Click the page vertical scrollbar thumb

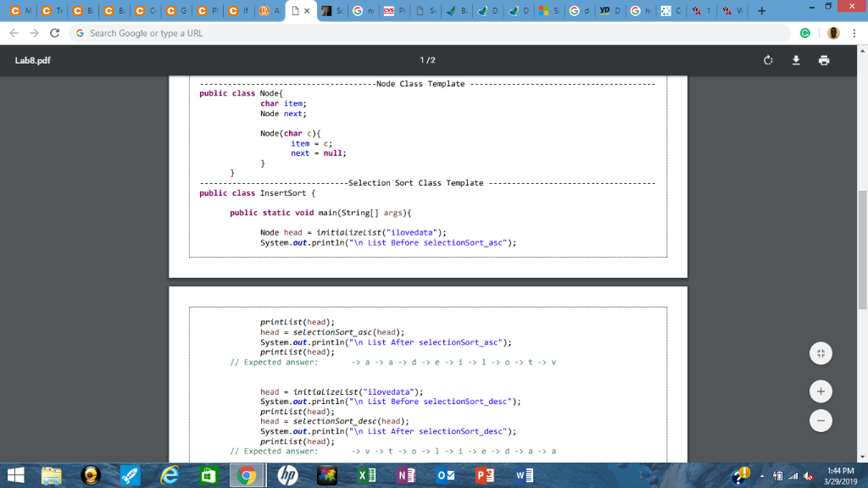pos(862,250)
